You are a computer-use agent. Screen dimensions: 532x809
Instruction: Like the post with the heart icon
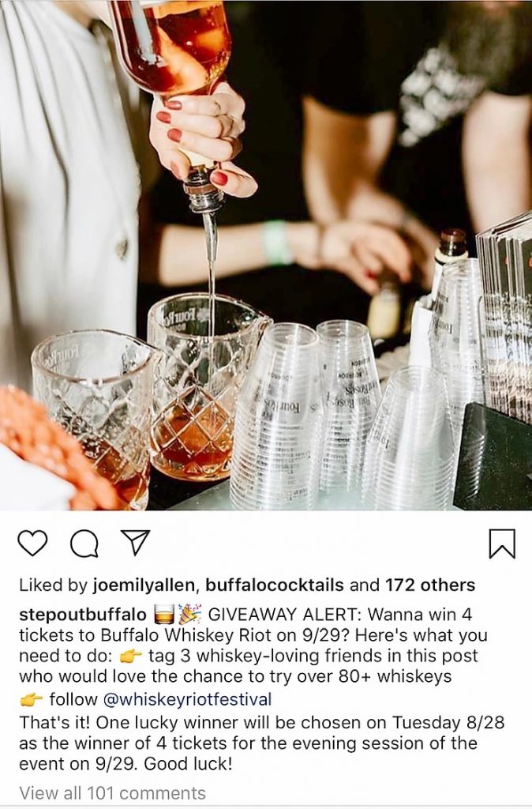pyautogui.click(x=32, y=543)
